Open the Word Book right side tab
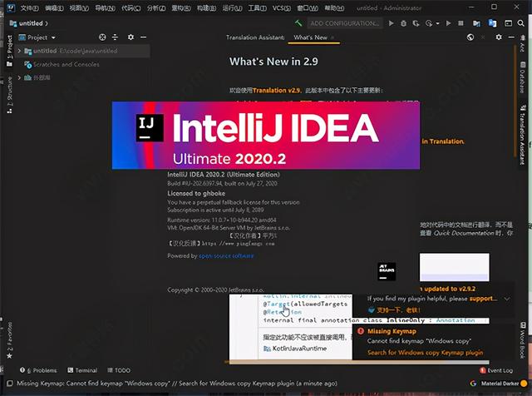 point(523,340)
